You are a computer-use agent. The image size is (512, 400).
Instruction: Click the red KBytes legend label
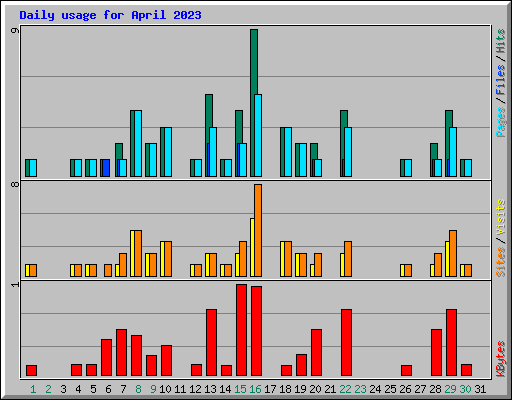click(x=500, y=359)
